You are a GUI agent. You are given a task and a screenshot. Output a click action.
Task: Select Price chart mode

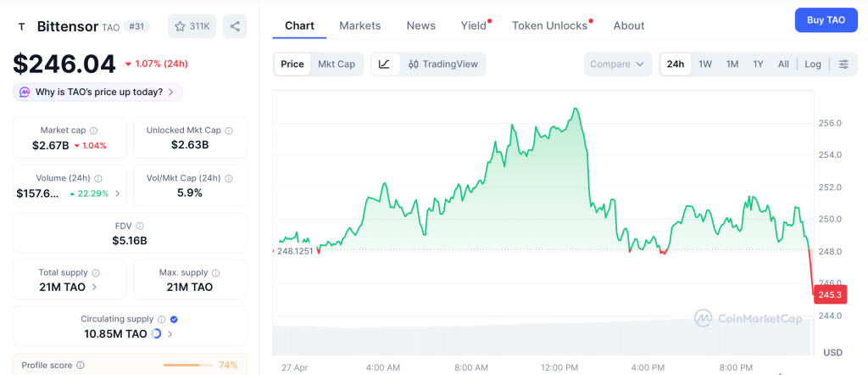point(292,64)
